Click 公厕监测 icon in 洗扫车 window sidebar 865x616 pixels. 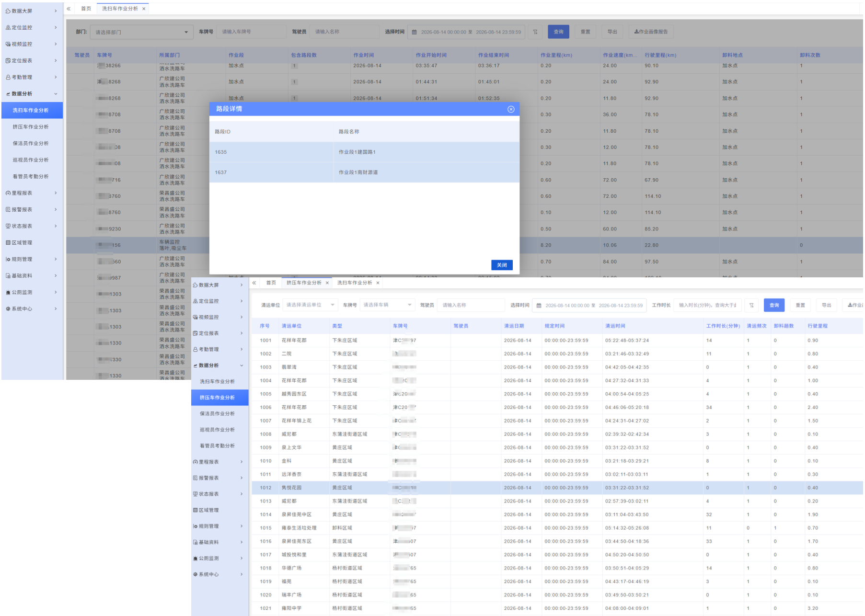point(8,292)
